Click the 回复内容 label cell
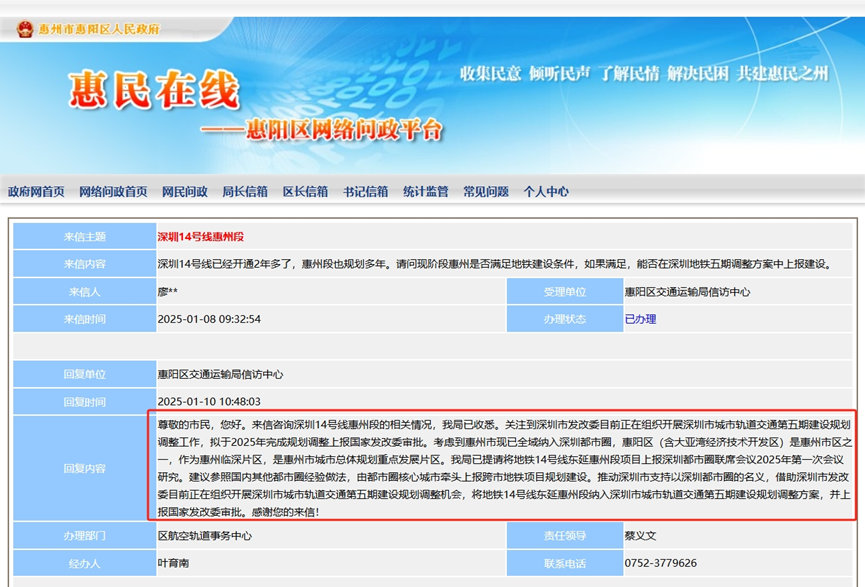 click(x=84, y=468)
